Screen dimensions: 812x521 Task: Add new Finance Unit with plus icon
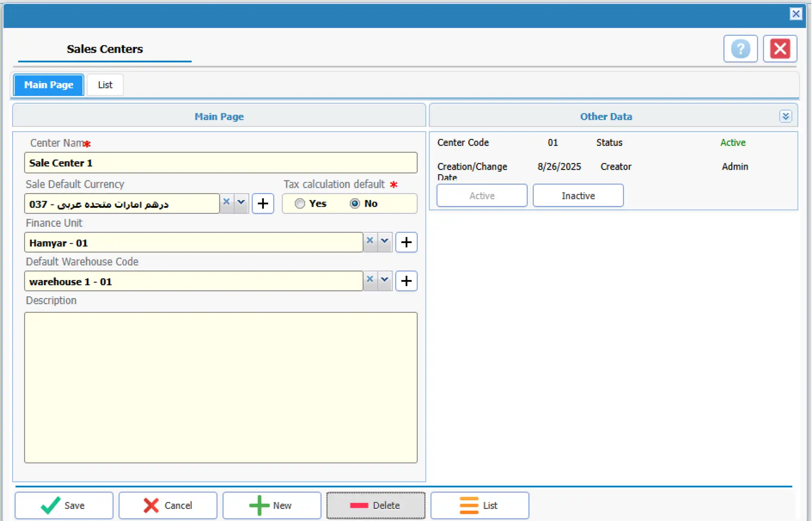406,242
